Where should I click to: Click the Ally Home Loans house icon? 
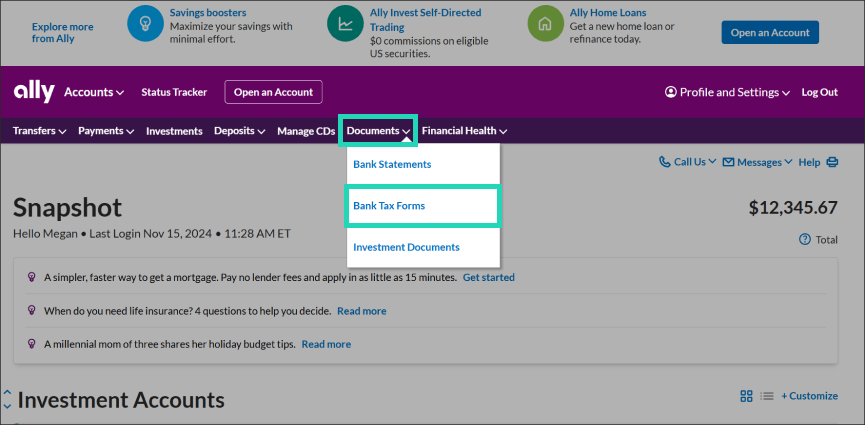(545, 24)
